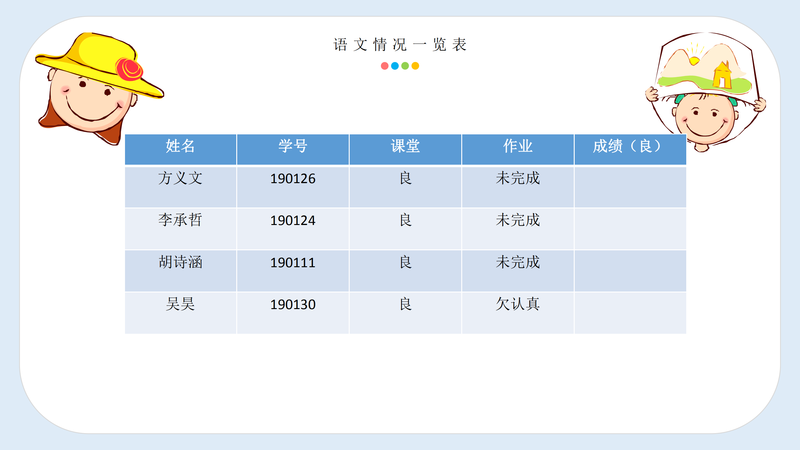Select the girl with yellow hat illustration
This screenshot has width=800, height=450.
99,88
